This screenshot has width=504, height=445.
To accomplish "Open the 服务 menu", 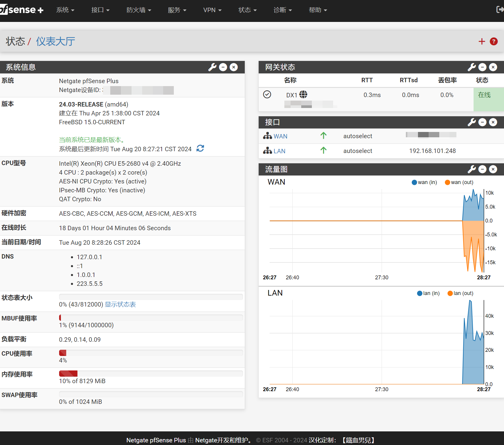I will (177, 10).
